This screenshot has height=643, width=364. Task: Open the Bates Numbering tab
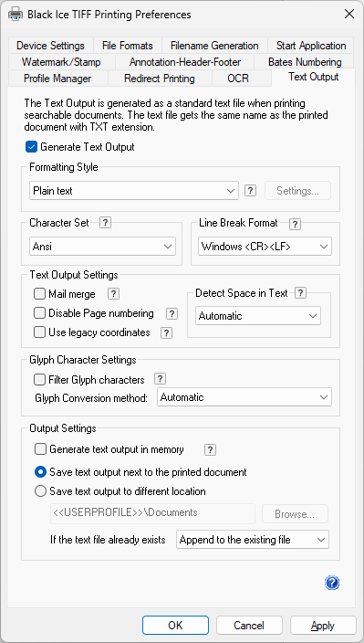coord(305,62)
